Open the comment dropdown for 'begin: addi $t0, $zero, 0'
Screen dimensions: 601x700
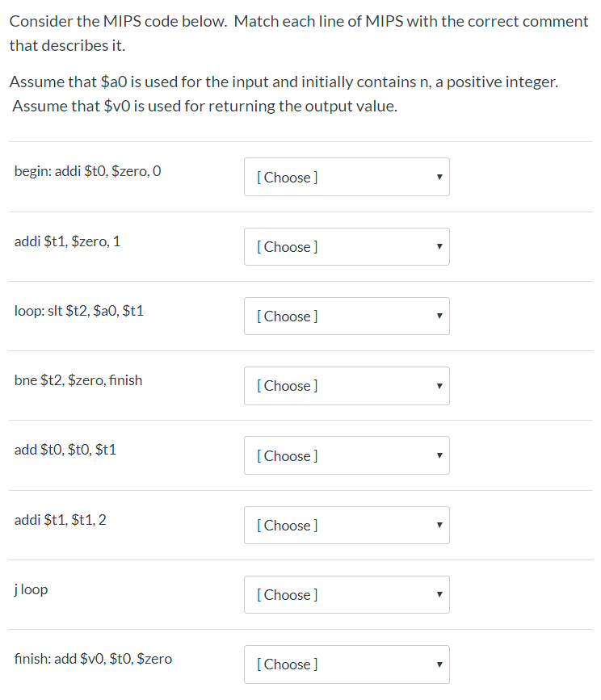pyautogui.click(x=347, y=177)
